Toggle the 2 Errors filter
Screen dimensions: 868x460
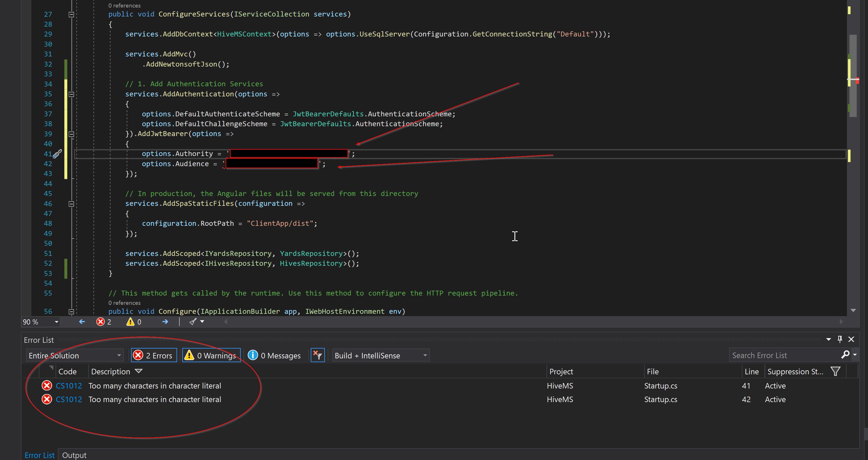coord(154,355)
